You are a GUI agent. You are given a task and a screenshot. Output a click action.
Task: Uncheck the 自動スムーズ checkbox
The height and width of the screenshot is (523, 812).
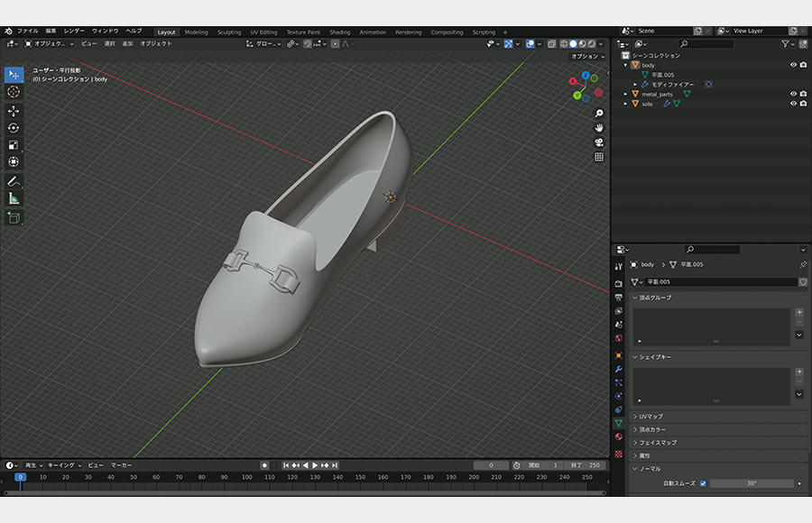click(x=703, y=483)
